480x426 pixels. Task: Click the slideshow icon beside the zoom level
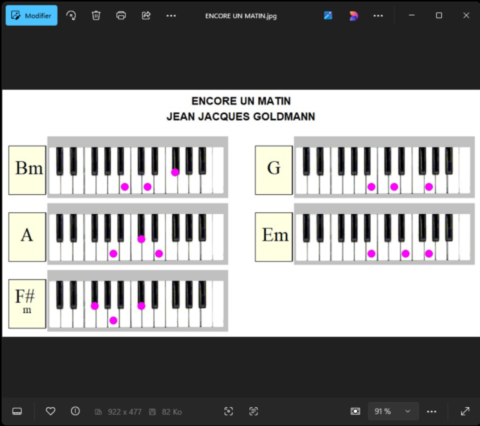coord(355,411)
